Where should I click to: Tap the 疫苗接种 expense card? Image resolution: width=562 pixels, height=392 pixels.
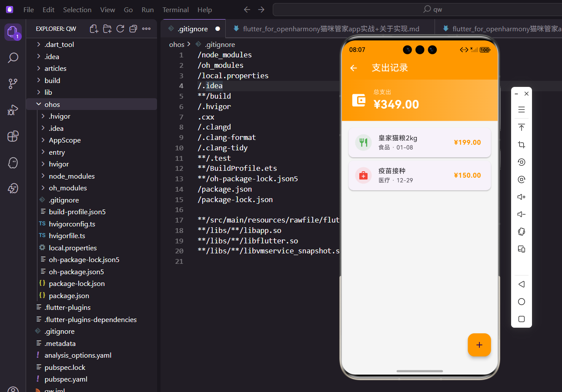pos(420,176)
